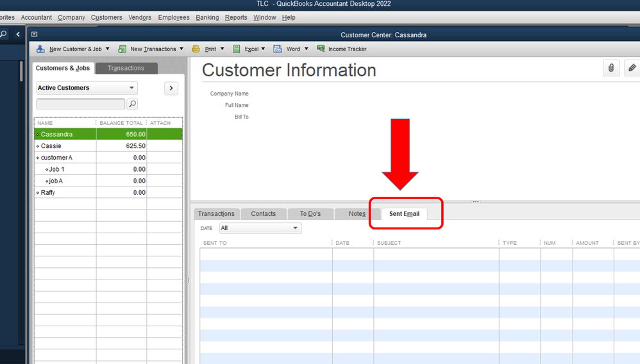Select the Job 1 sub-job row
Image resolution: width=640 pixels, height=364 pixels.
[108, 169]
